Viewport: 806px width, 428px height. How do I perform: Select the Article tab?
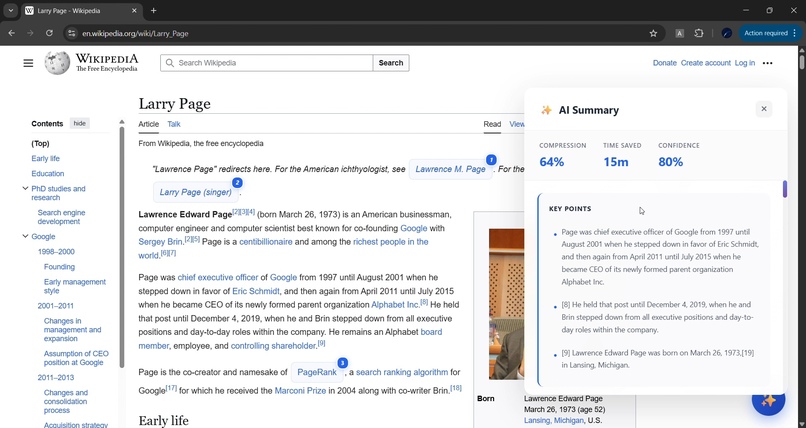coord(149,124)
